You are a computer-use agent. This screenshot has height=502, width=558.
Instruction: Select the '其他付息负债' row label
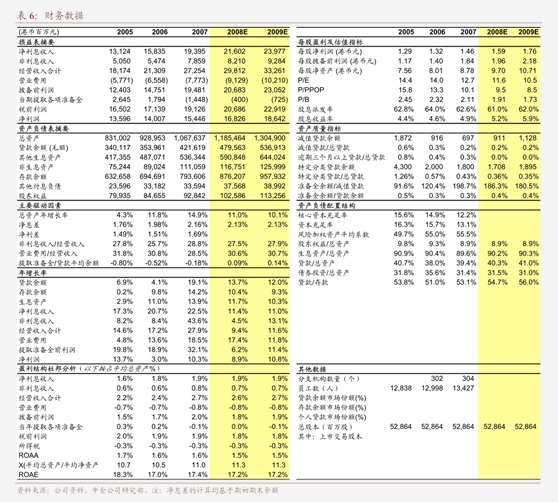click(40, 186)
